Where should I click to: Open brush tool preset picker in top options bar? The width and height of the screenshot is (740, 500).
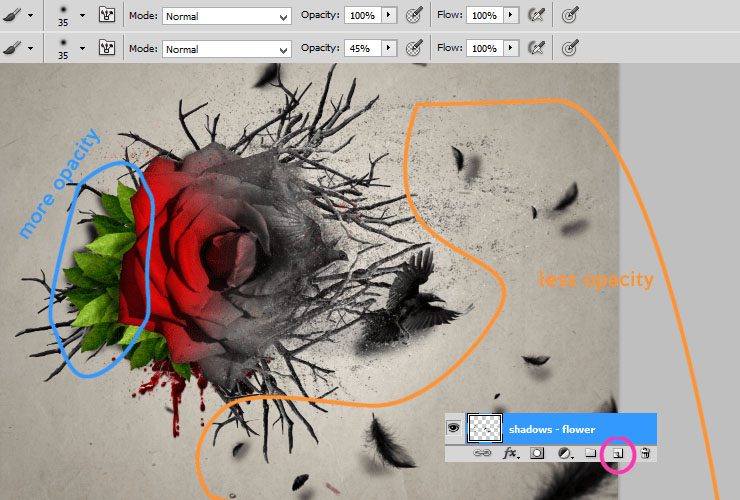tap(18, 16)
